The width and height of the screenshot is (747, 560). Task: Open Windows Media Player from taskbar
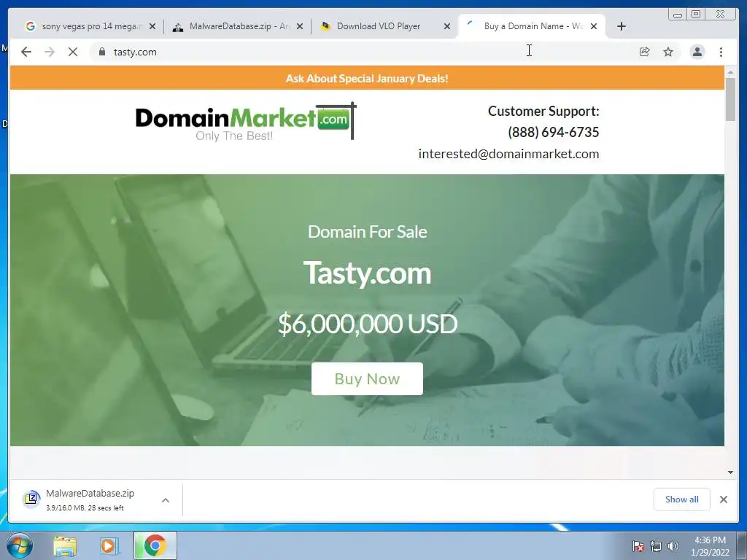(x=109, y=545)
